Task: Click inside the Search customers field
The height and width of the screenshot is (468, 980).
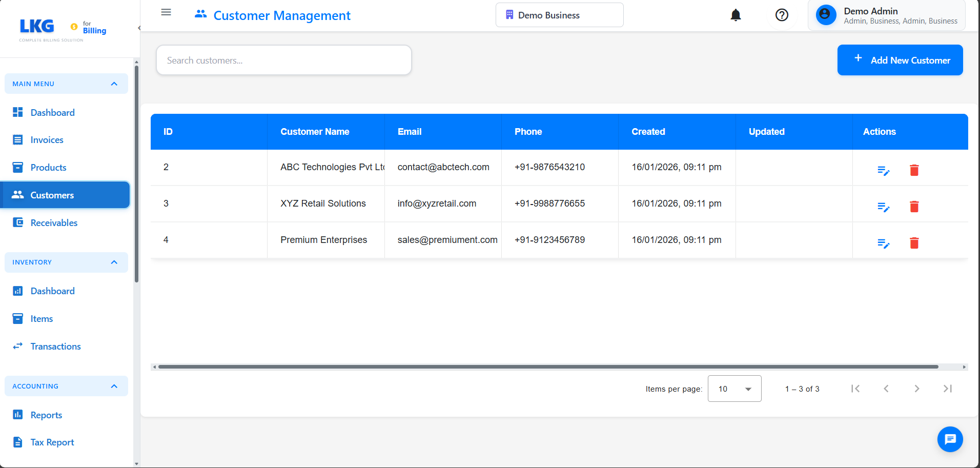Action: tap(284, 60)
